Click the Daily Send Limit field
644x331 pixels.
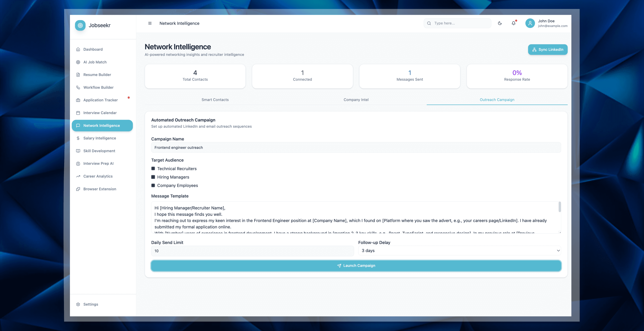coord(252,251)
